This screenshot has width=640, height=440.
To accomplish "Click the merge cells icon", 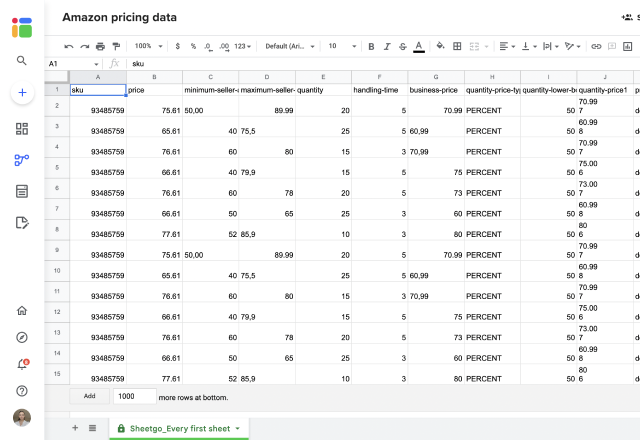I will (x=474, y=47).
